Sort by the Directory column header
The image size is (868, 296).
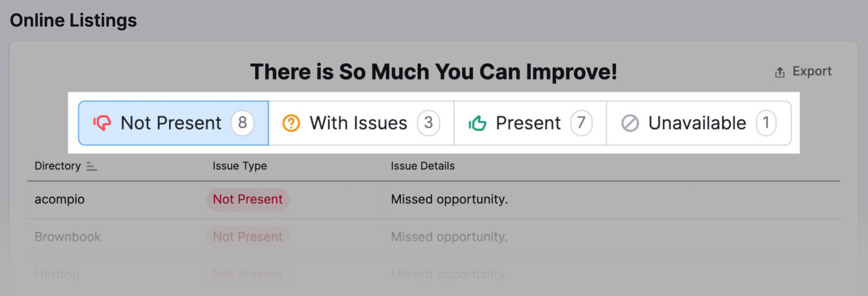(x=58, y=166)
